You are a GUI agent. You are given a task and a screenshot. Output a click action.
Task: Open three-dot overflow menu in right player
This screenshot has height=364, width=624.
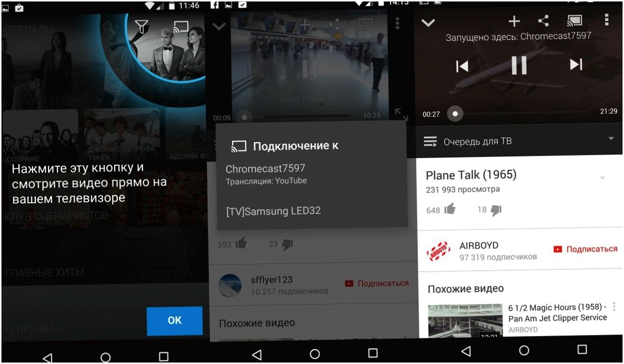click(x=607, y=20)
